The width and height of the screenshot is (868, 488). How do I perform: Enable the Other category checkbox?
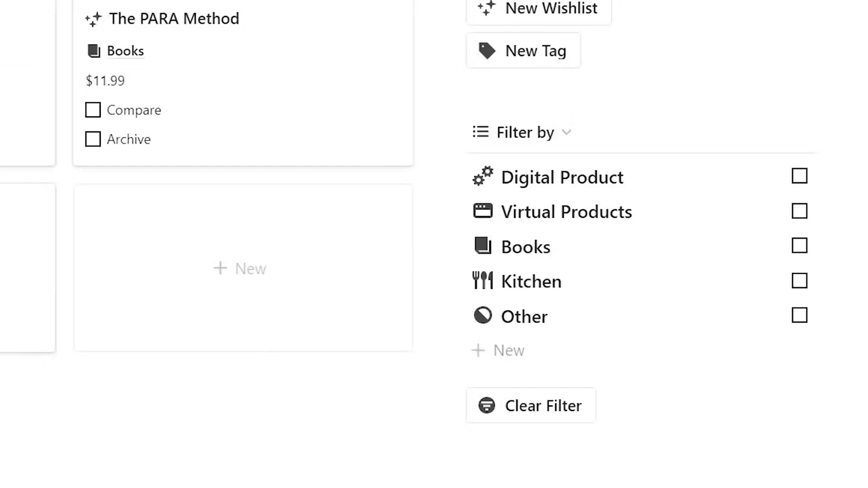point(799,315)
